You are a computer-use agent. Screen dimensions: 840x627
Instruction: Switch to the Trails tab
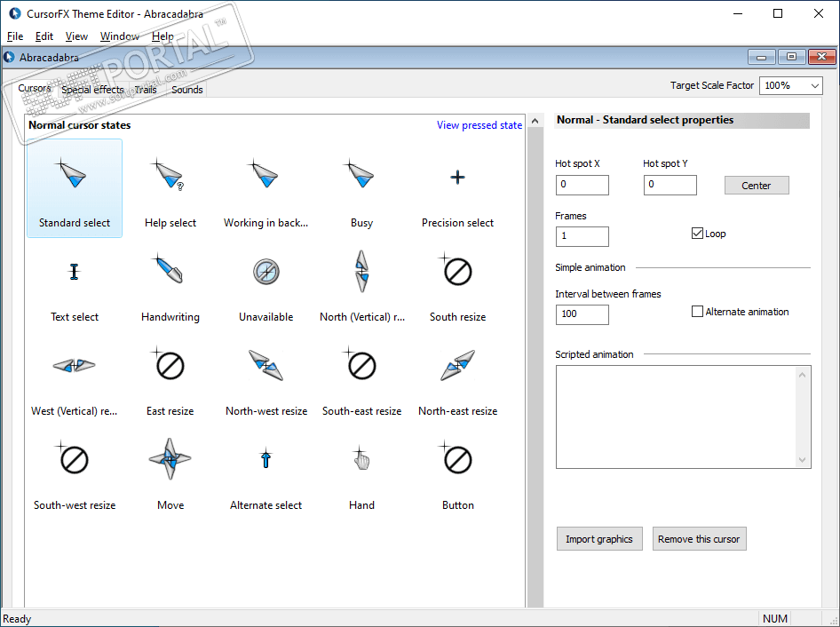(146, 90)
